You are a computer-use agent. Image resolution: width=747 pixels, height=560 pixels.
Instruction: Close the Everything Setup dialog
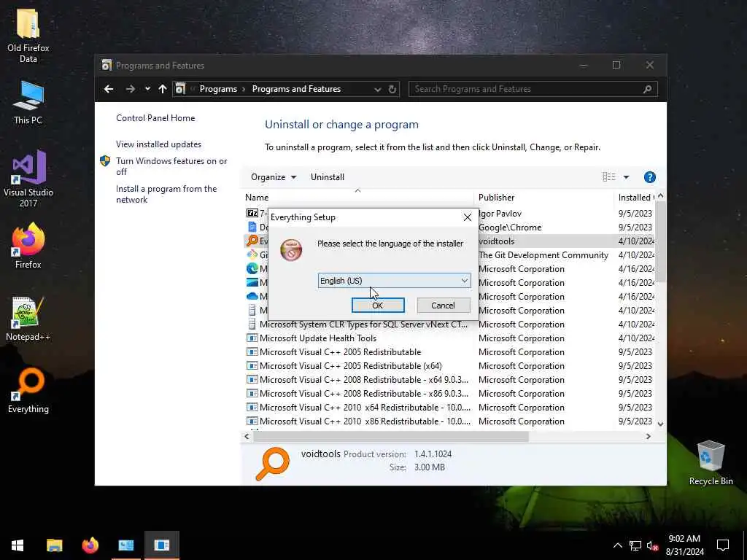point(468,217)
